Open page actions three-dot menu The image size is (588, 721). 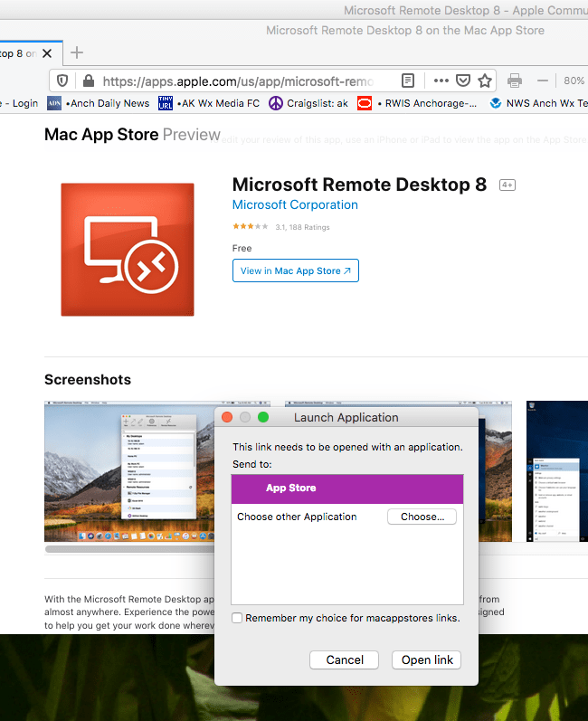pyautogui.click(x=441, y=81)
